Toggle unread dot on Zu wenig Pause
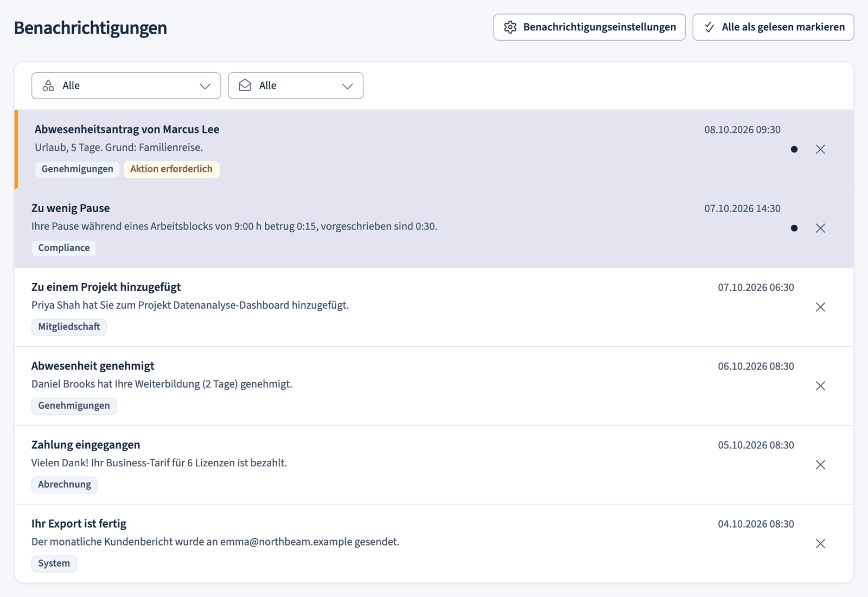Screen dimensions: 868x597 (x=794, y=228)
